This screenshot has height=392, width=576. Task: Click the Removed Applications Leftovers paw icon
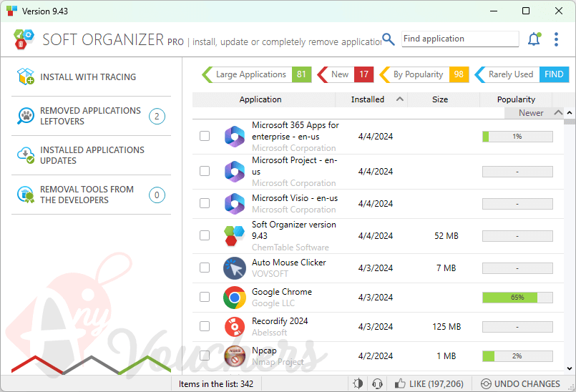click(25, 116)
